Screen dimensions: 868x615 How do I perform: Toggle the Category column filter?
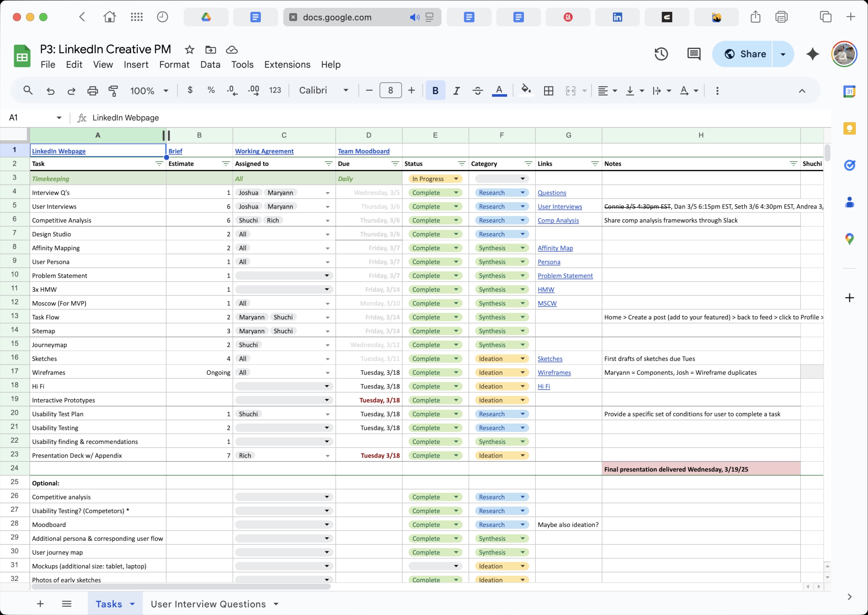pyautogui.click(x=528, y=164)
